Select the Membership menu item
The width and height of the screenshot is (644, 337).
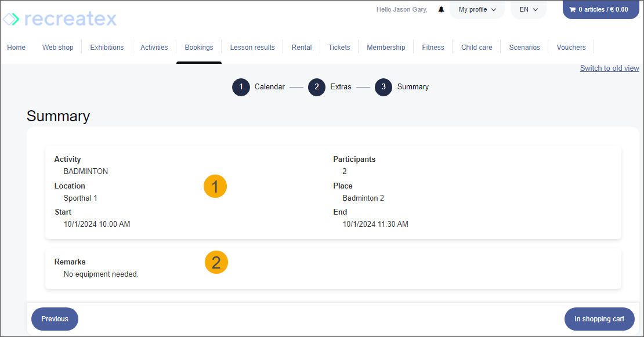pos(386,48)
